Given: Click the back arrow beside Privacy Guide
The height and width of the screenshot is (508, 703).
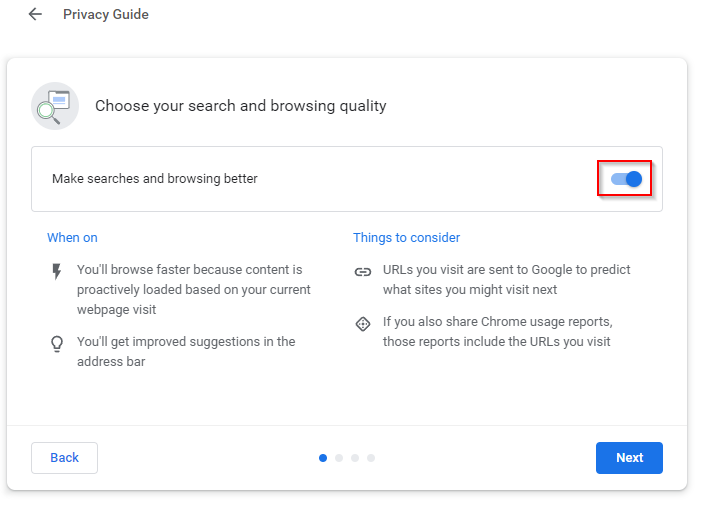Looking at the screenshot, I should click(x=35, y=14).
